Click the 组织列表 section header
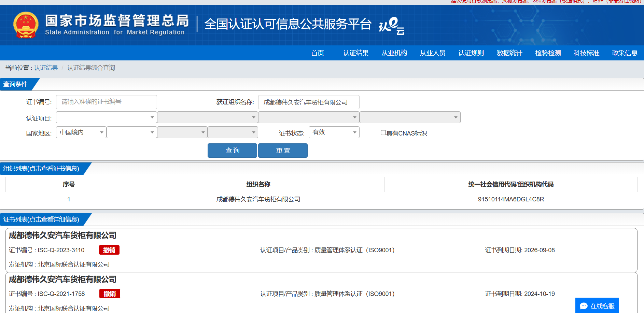The height and width of the screenshot is (313, 644). tap(41, 169)
